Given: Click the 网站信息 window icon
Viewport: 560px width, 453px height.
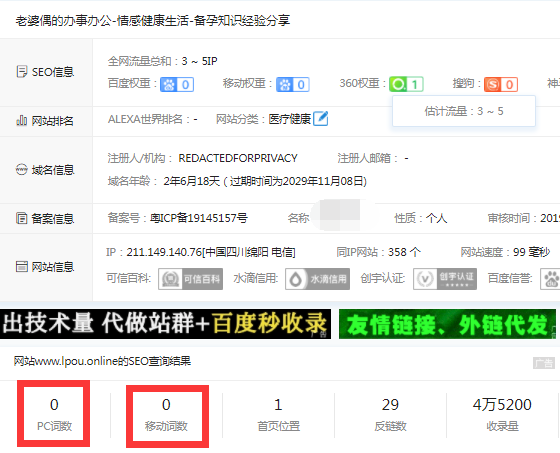Looking at the screenshot, I should pos(21,267).
